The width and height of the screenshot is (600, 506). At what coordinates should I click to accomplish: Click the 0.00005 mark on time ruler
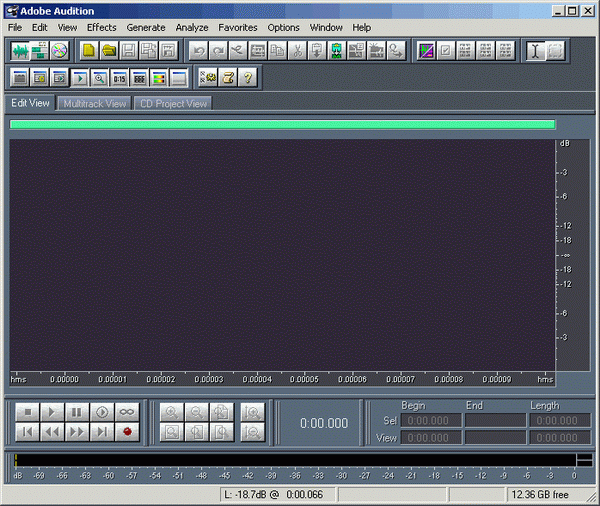pos(304,379)
